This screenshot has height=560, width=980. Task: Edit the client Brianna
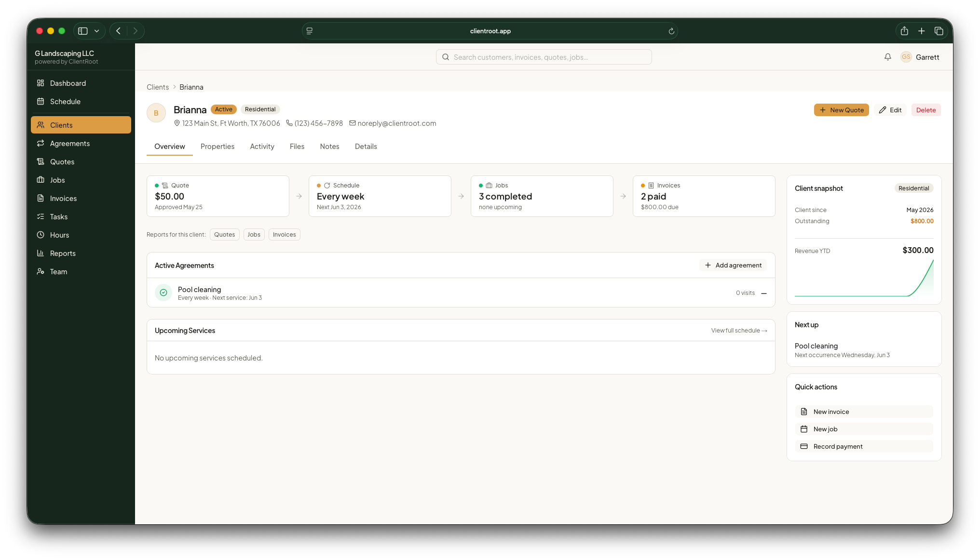click(x=890, y=110)
